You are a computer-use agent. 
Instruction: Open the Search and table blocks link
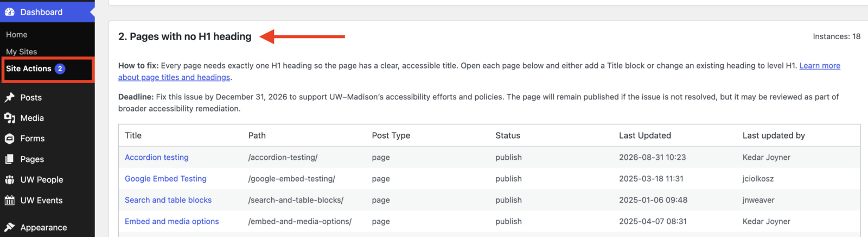click(168, 200)
